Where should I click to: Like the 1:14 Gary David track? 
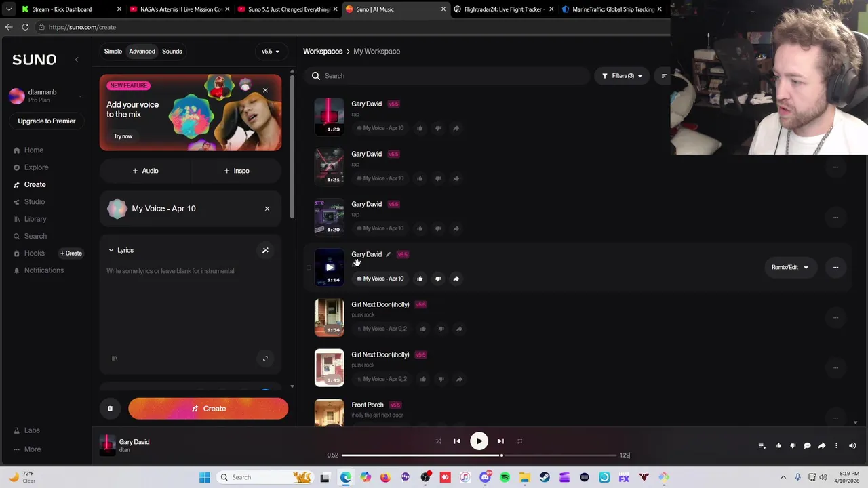420,279
